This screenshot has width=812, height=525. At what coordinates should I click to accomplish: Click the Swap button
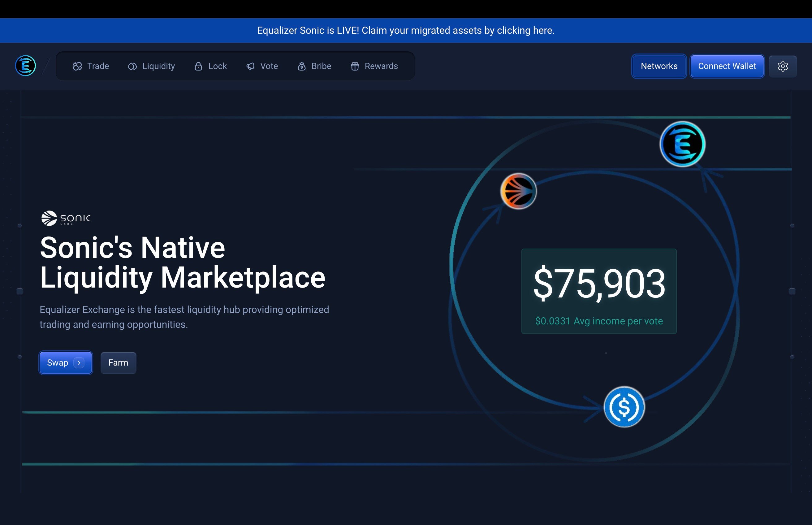(x=66, y=363)
